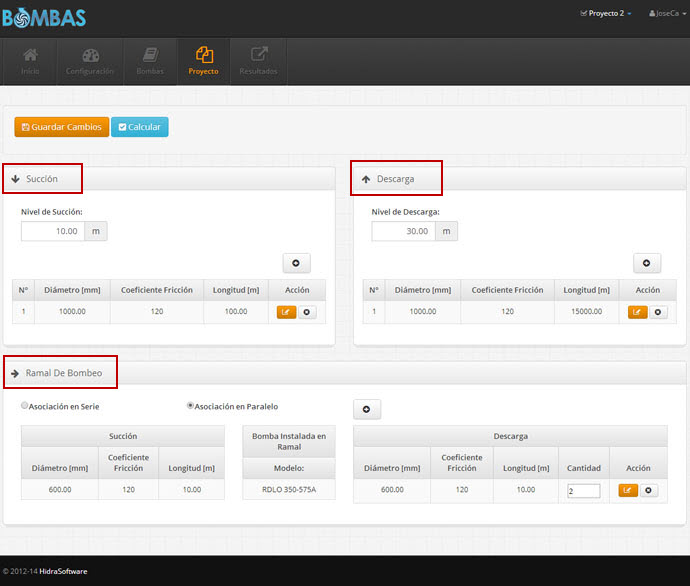
Task: Click the edit icon in Succión table row
Action: pyautogui.click(x=286, y=312)
